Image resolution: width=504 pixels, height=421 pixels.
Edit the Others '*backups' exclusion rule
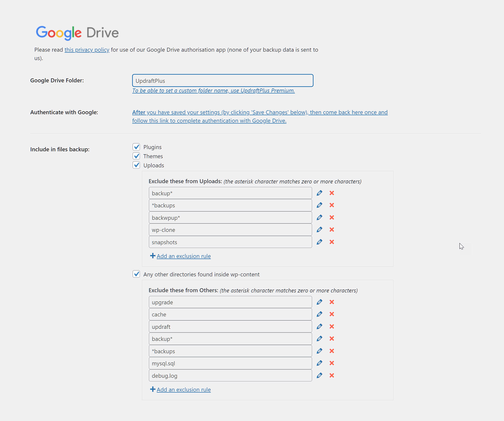[x=319, y=351]
